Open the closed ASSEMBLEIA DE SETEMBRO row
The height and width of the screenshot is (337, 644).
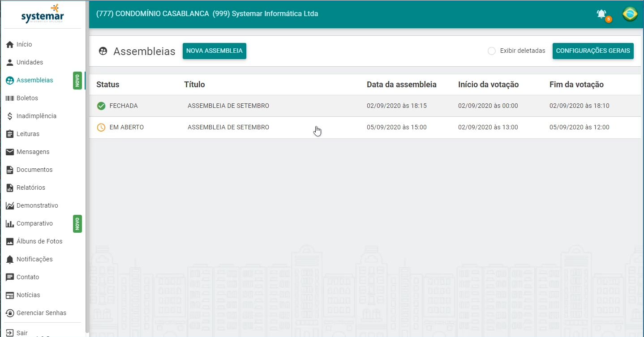tap(228, 106)
